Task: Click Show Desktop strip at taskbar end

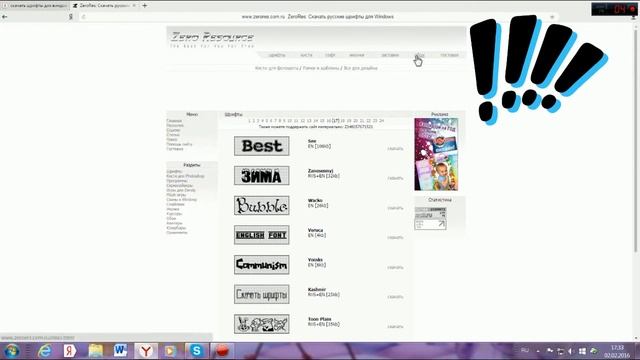Action: (x=638, y=351)
